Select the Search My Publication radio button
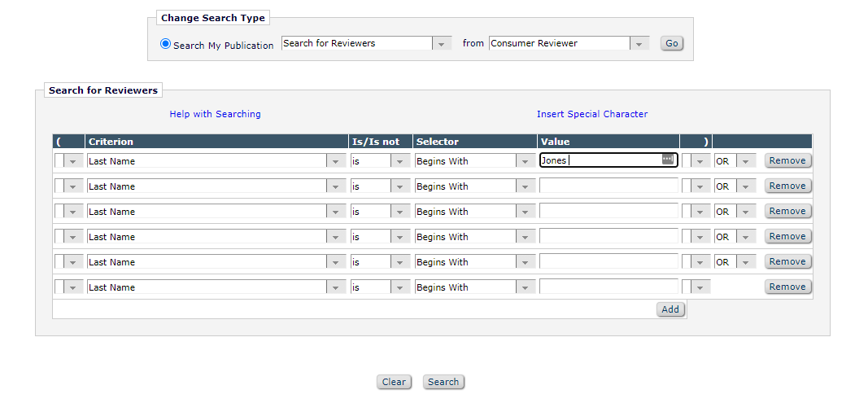868x403 pixels. click(x=166, y=44)
